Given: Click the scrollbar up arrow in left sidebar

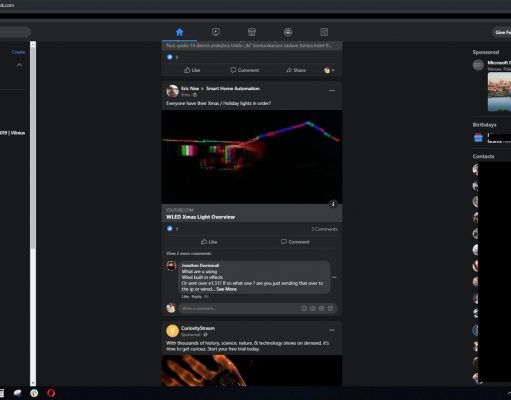Looking at the screenshot, I should point(33,44).
